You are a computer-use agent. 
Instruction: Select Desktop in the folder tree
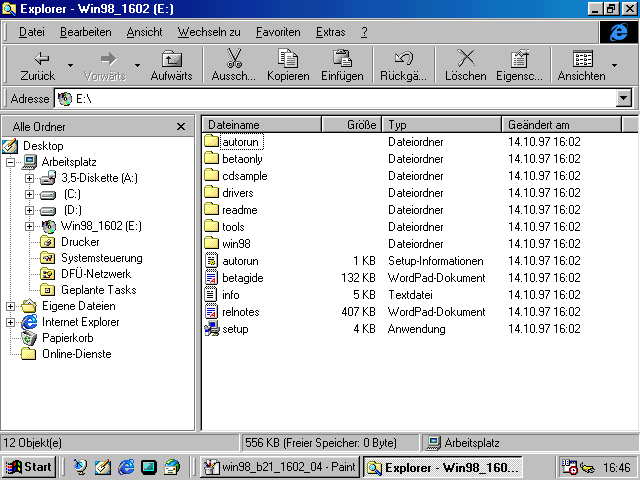43,146
